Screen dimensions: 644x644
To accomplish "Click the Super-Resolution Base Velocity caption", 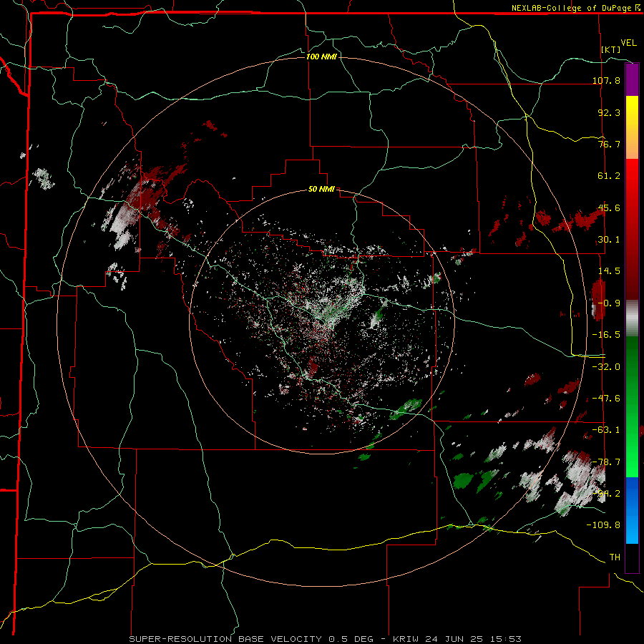I will (x=326, y=639).
